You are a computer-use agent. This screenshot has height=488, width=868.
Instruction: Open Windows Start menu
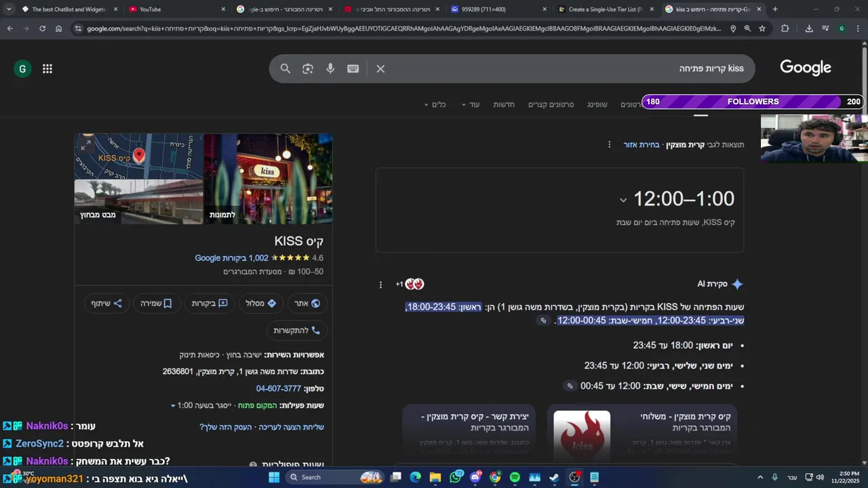(274, 477)
